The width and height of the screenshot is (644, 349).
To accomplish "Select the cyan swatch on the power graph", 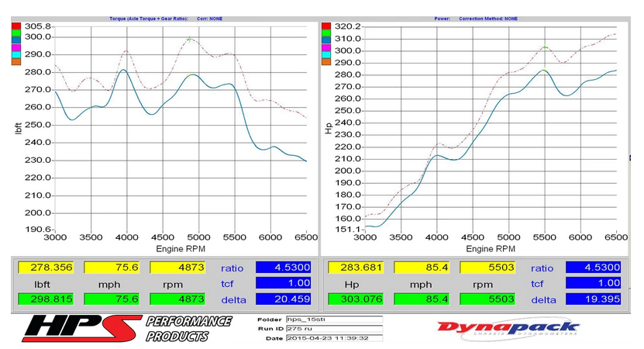I will 326,55.
